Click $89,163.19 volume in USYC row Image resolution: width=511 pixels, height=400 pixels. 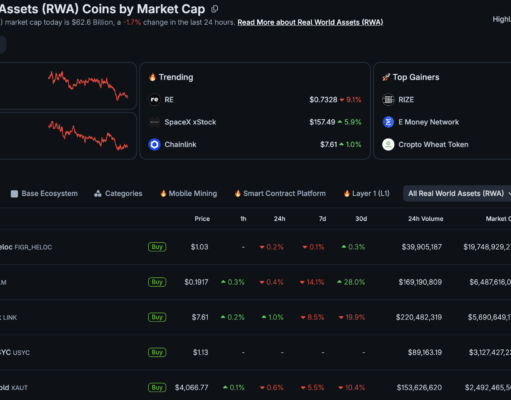click(425, 352)
